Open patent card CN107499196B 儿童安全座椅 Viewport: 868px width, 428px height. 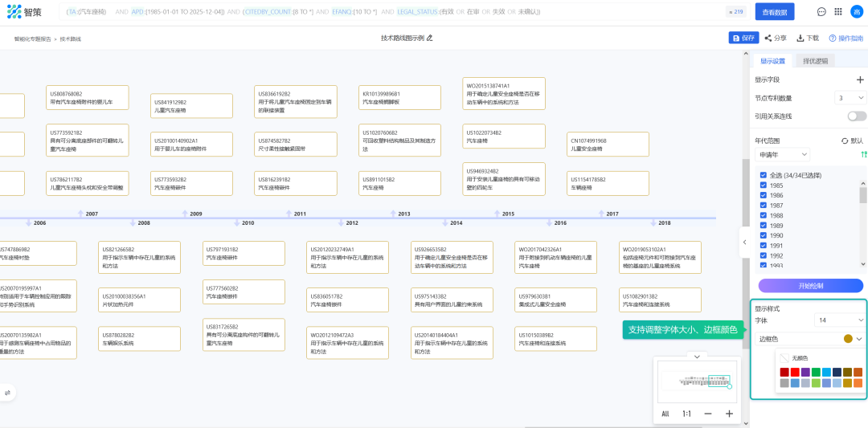tap(608, 145)
